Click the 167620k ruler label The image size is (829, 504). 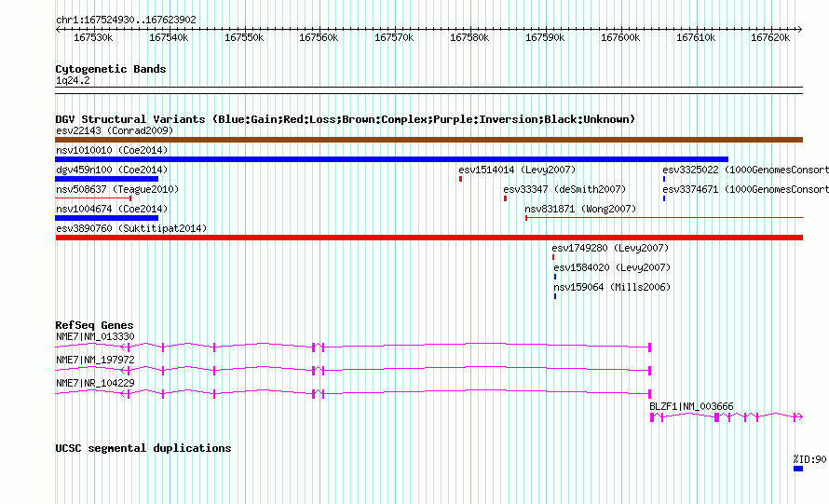click(x=770, y=37)
